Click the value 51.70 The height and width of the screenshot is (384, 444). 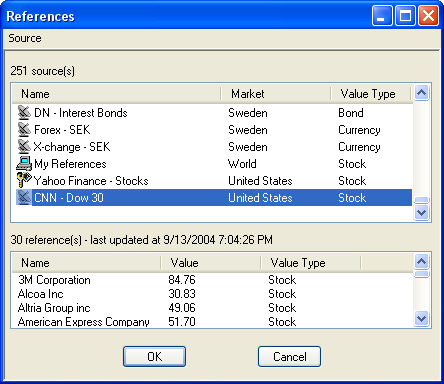click(x=182, y=322)
